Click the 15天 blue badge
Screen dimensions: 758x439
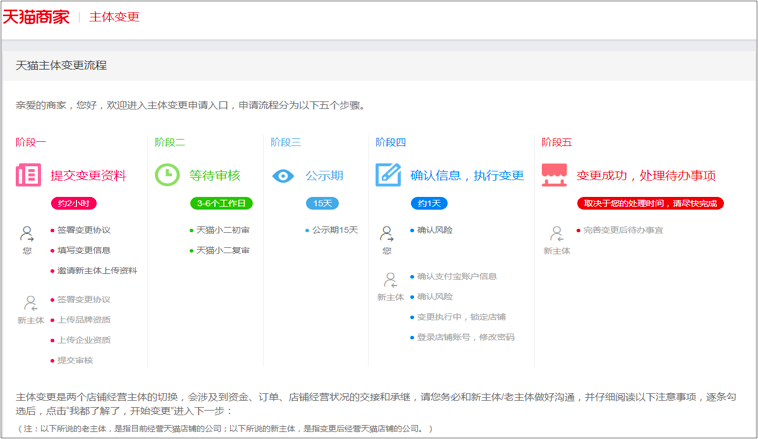322,204
